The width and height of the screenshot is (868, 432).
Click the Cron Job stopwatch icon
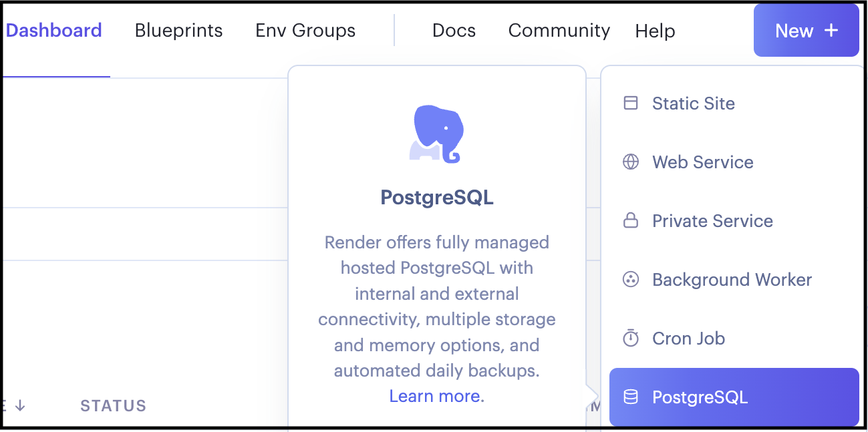(630, 338)
